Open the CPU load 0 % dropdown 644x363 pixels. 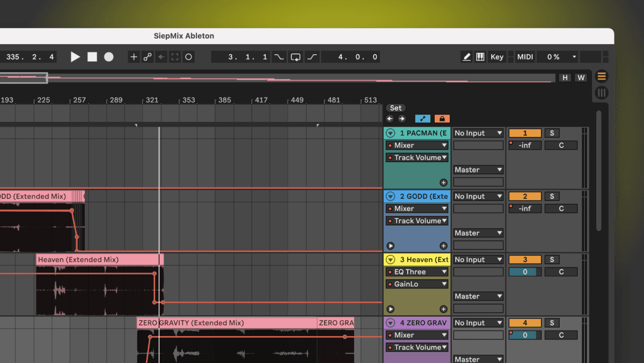pos(558,57)
